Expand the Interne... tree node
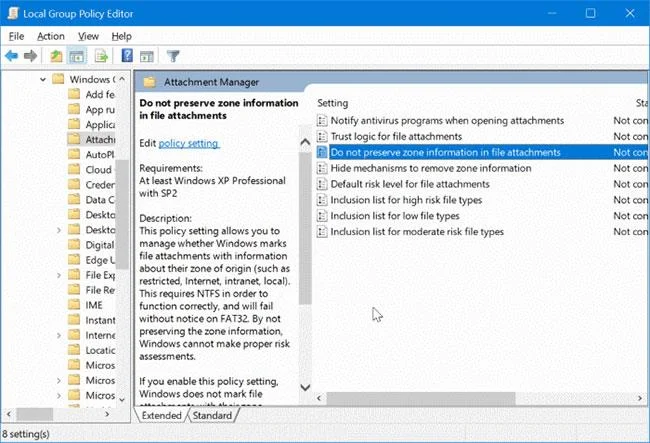Screen dimensions: 650x443 click(x=58, y=335)
